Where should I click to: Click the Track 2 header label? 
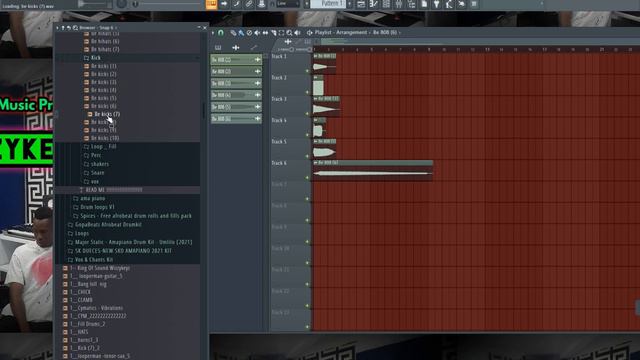click(x=279, y=78)
